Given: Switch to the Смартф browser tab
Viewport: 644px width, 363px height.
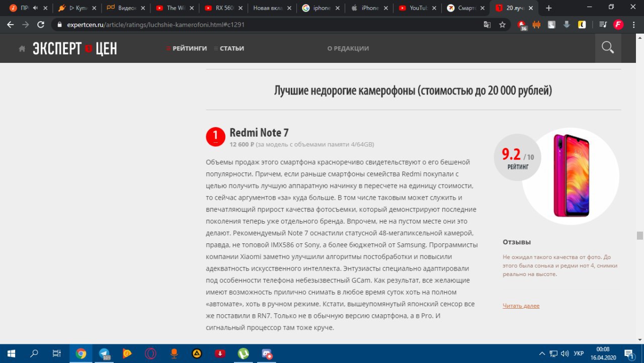Looking at the screenshot, I should (466, 8).
